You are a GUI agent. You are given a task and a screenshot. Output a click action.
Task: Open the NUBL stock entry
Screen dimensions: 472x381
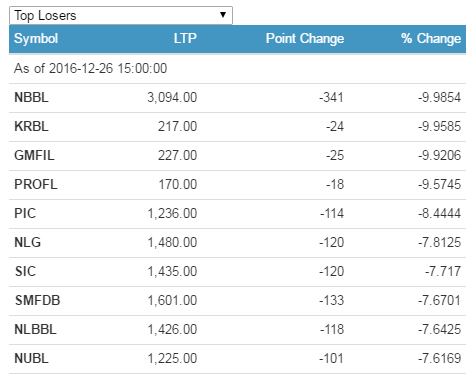[x=31, y=358]
